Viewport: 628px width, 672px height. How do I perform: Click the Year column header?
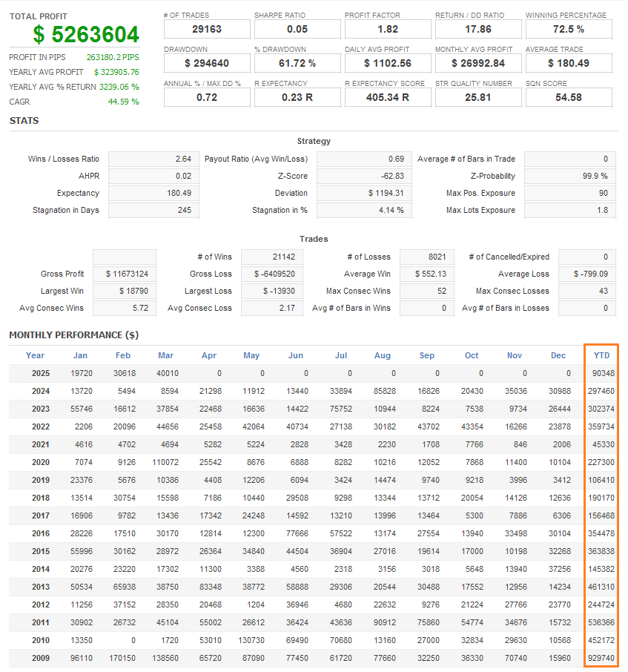[x=35, y=355]
